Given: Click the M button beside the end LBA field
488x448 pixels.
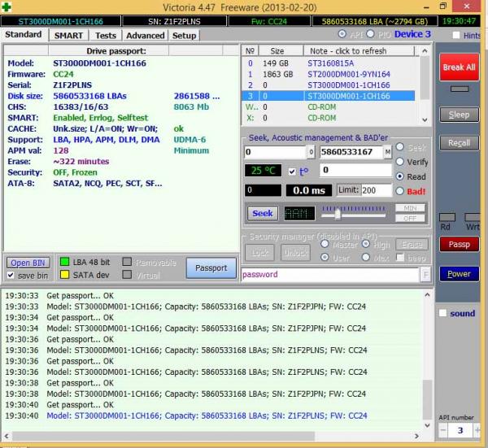Looking at the screenshot, I should point(388,152).
